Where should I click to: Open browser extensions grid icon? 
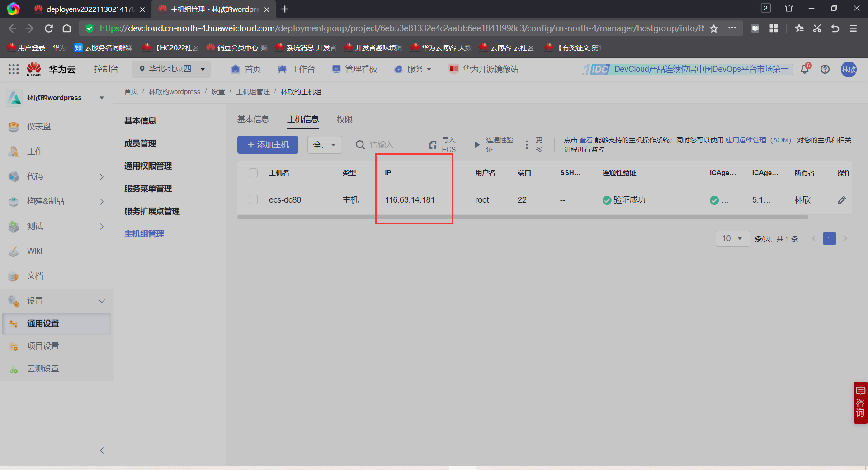[774, 28]
